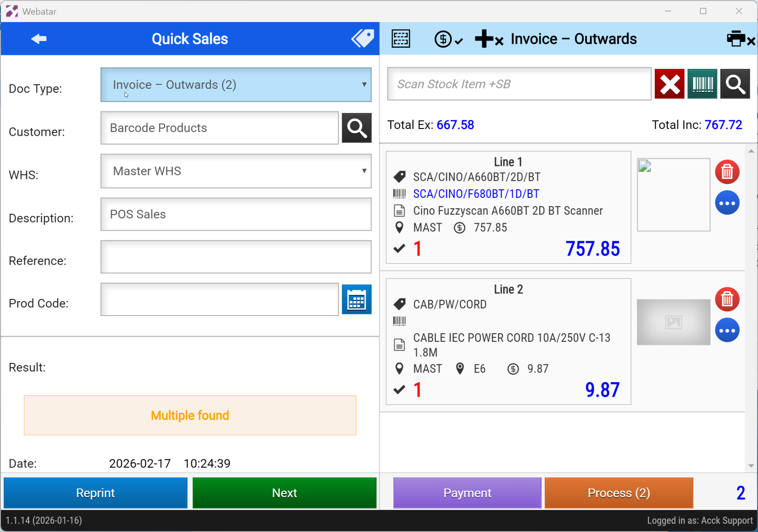Search customers with magnifier beside Customer field
Viewport: 758px width, 532px height.
(x=356, y=128)
